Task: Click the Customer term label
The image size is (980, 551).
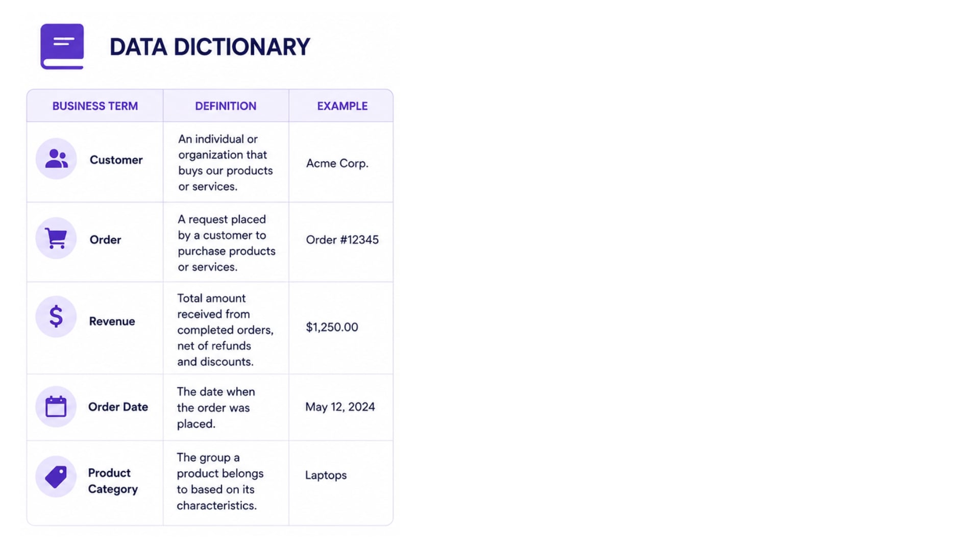Action: tap(116, 160)
